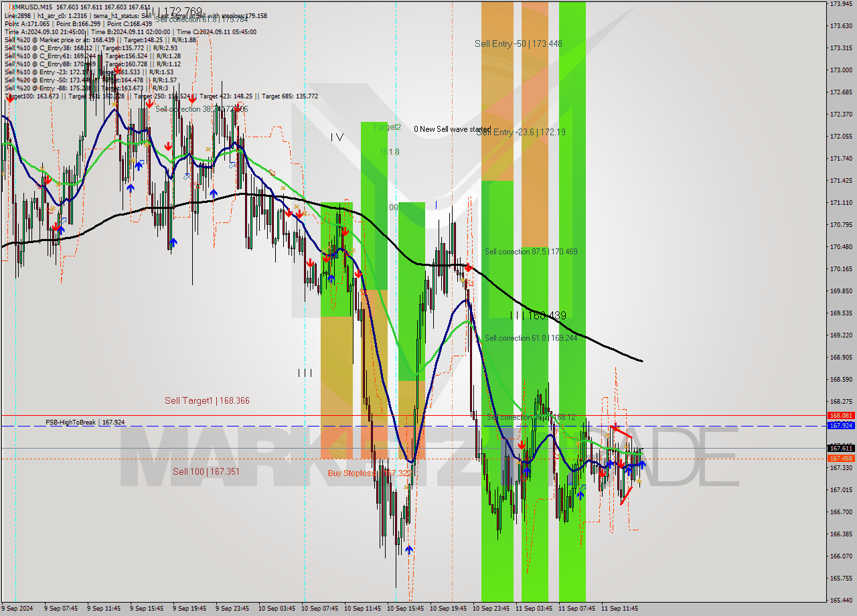The width and height of the screenshot is (857, 616).
Task: Click 'Sell correction 61.8 | 169.244' label
Action: 530,338
